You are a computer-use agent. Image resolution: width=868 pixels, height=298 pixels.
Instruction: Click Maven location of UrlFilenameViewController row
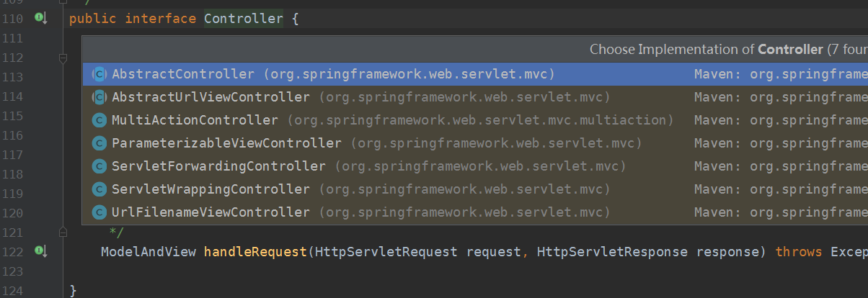tap(781, 212)
